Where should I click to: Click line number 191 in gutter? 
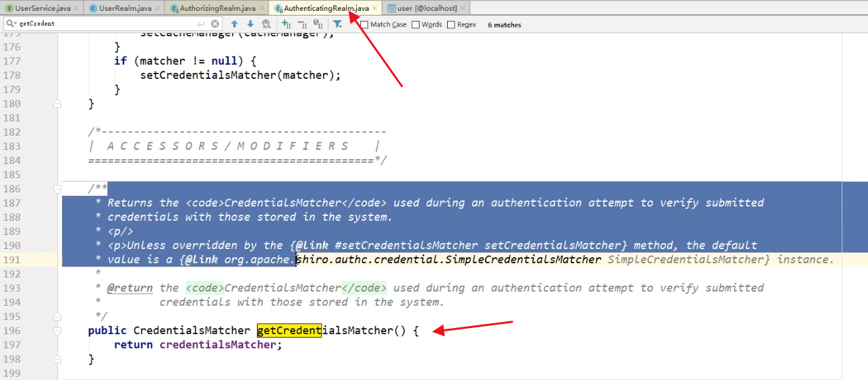coord(12,260)
